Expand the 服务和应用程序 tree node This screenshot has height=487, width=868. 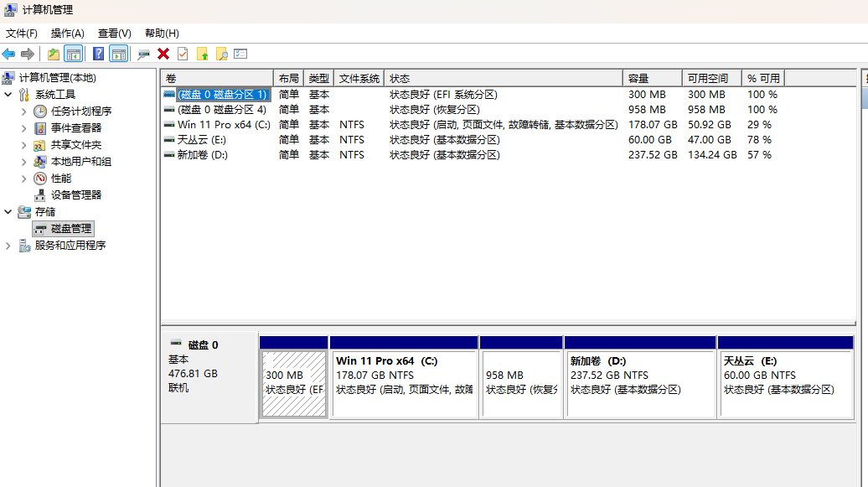(x=8, y=246)
